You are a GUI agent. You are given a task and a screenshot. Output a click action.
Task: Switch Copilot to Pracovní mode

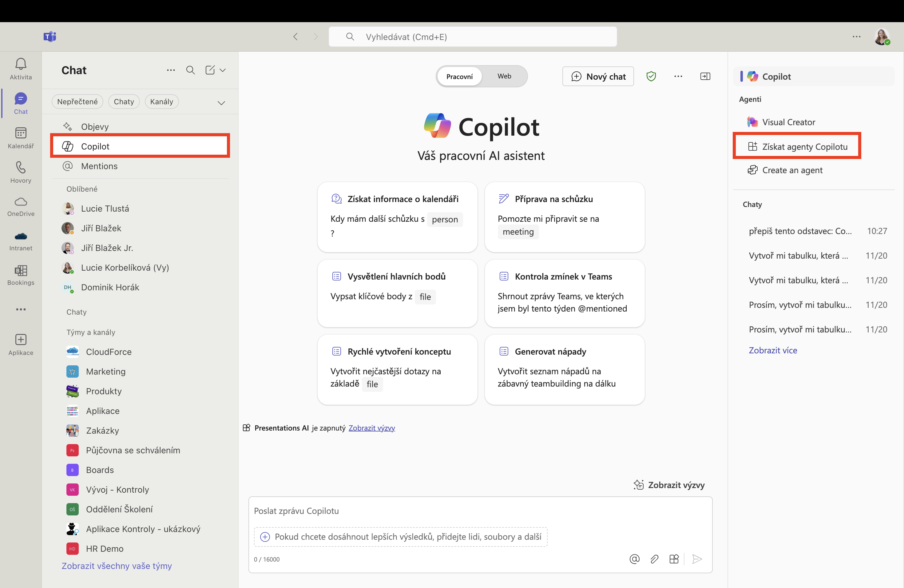coord(459,76)
